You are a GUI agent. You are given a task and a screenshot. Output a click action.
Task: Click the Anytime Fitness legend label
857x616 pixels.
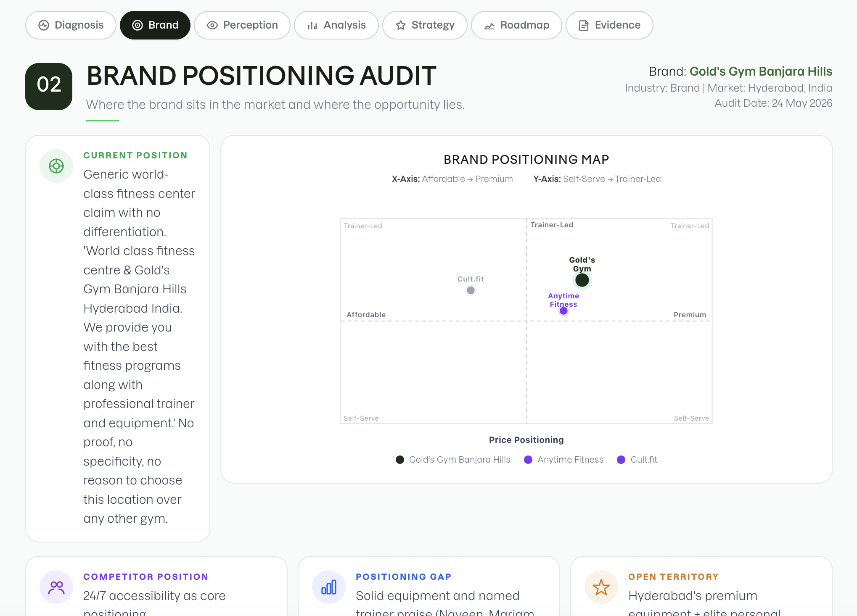[570, 460]
